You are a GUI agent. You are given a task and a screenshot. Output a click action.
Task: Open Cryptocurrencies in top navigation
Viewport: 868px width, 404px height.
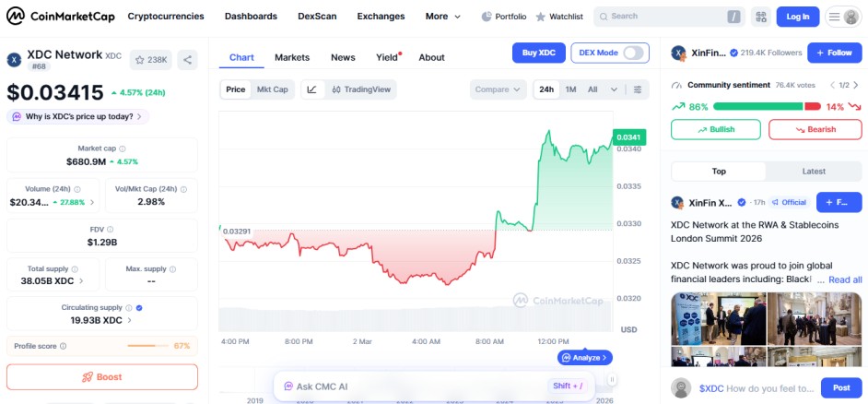click(x=166, y=17)
